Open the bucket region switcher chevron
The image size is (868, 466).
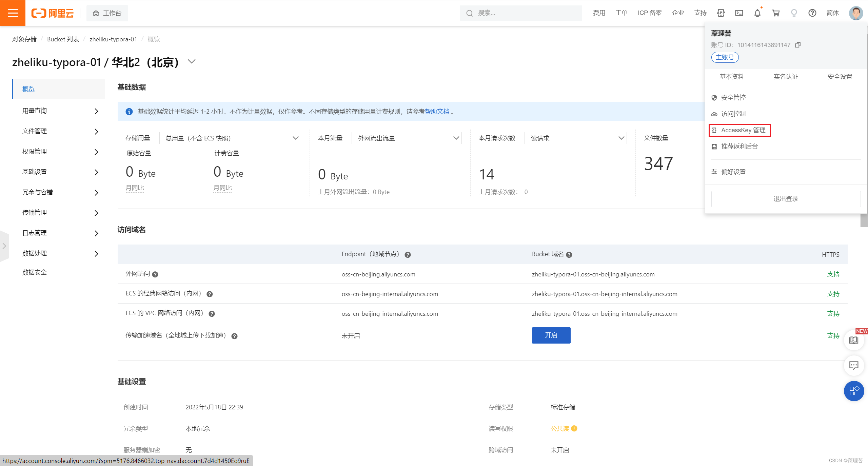point(192,61)
